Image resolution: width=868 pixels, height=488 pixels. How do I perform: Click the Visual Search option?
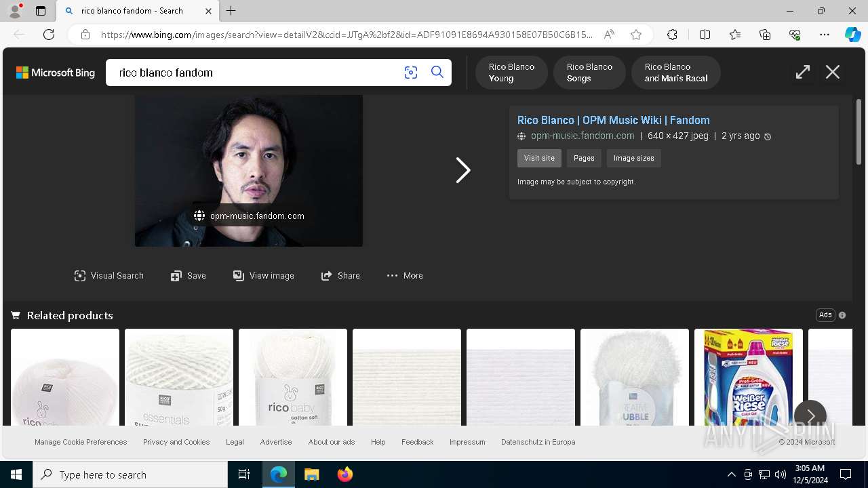109,276
